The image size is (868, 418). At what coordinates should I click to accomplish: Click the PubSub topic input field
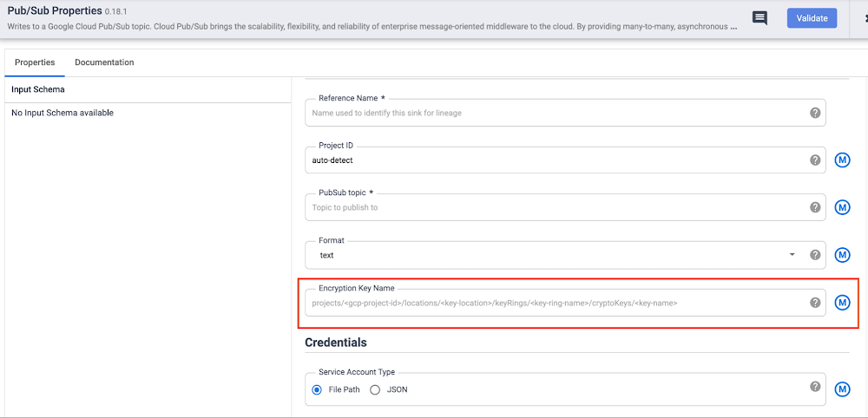pyautogui.click(x=556, y=207)
